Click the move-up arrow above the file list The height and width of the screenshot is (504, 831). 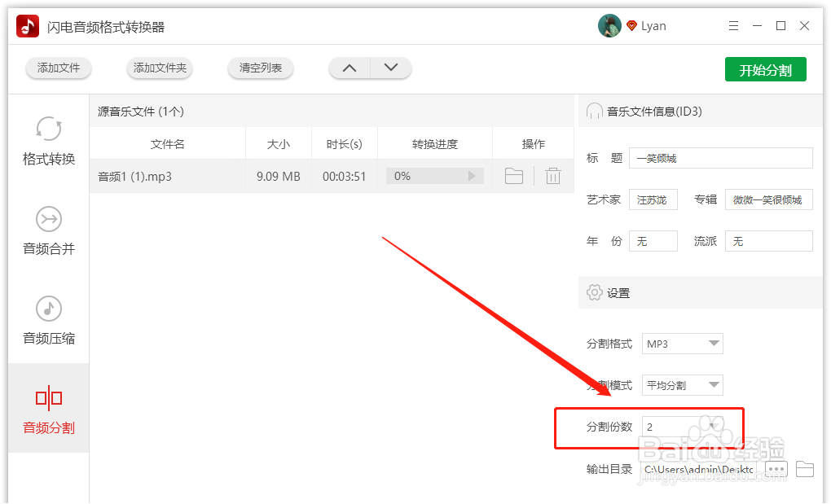click(349, 68)
